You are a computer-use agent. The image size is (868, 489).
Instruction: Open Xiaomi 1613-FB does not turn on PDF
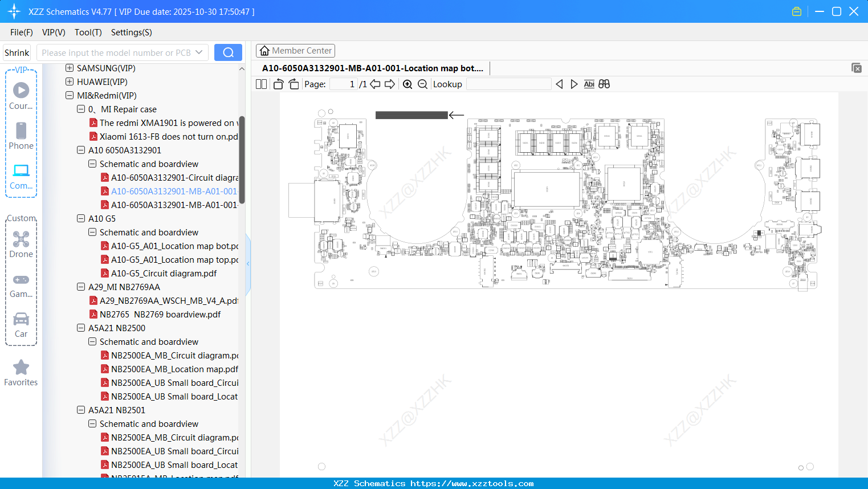(164, 137)
